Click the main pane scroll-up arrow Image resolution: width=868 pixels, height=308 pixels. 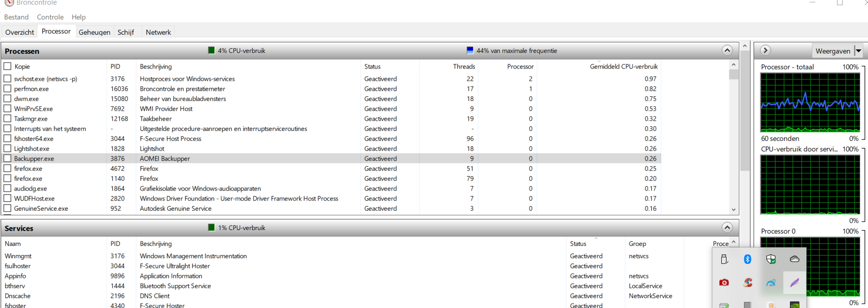tap(744, 46)
